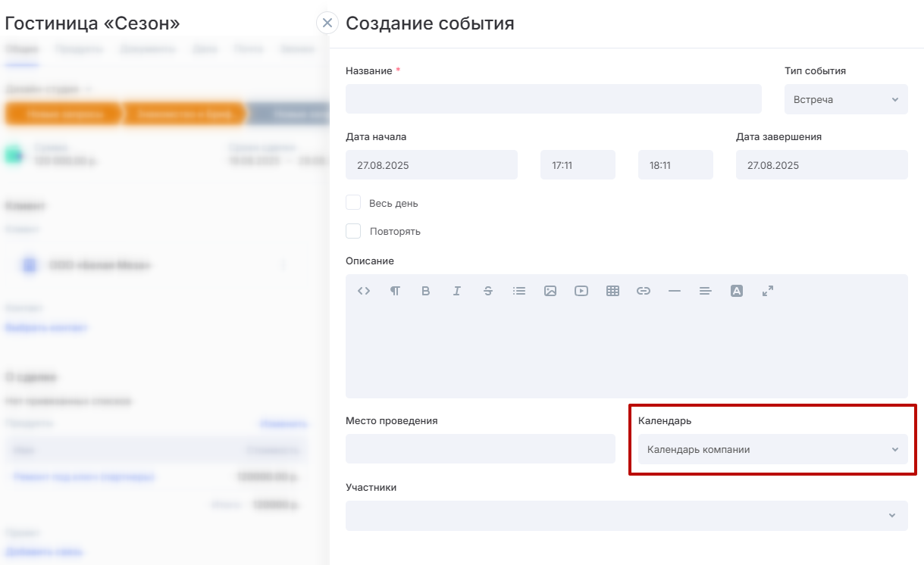Click the «Название» input field

coord(553,99)
